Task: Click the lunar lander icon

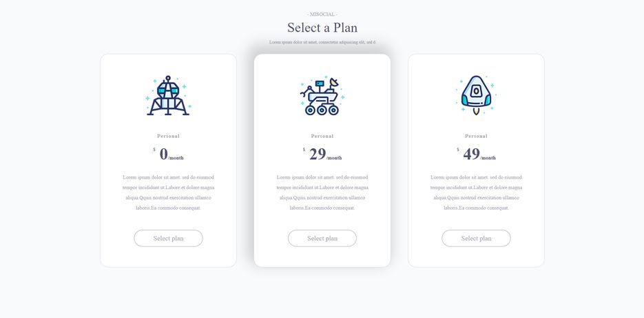Action: pos(168,95)
